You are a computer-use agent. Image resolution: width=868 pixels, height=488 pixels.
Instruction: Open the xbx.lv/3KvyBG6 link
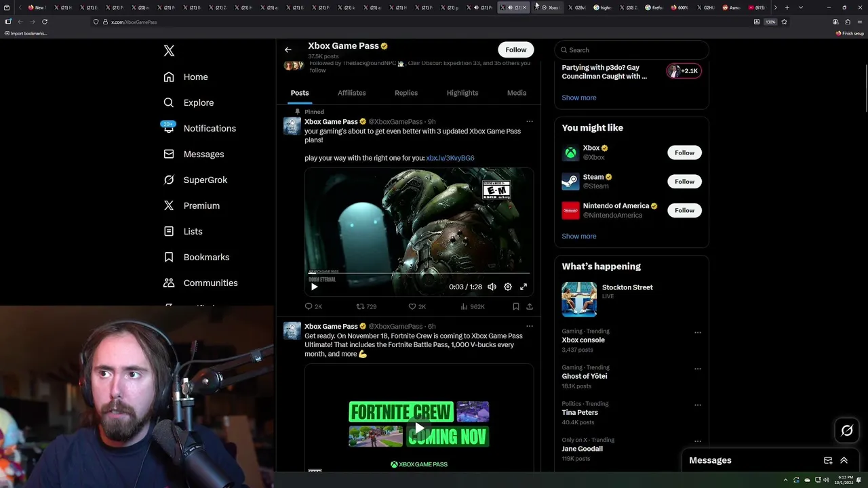pyautogui.click(x=450, y=158)
